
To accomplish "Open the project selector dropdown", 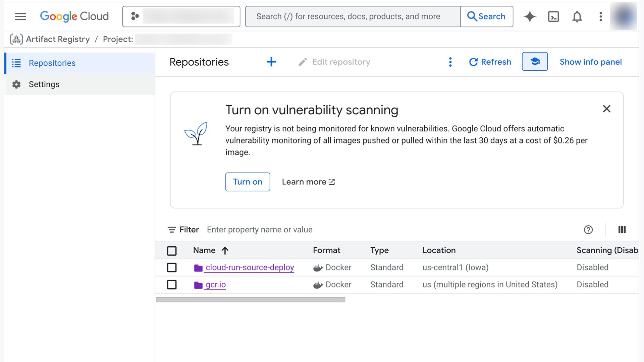I will click(x=181, y=16).
